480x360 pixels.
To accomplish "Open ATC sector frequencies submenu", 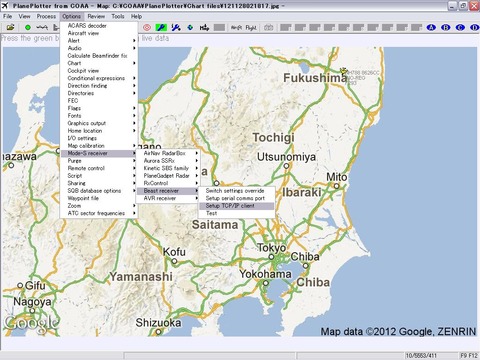I will tap(99, 213).
